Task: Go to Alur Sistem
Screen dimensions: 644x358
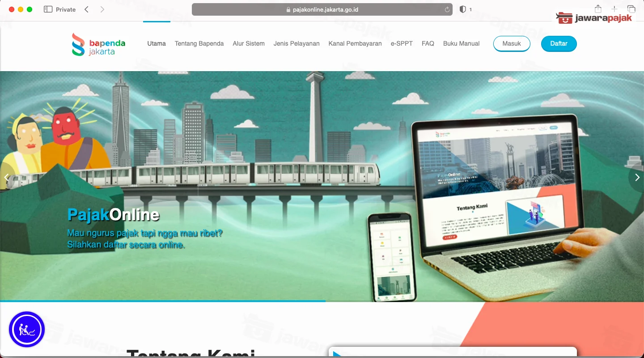Action: (x=249, y=43)
